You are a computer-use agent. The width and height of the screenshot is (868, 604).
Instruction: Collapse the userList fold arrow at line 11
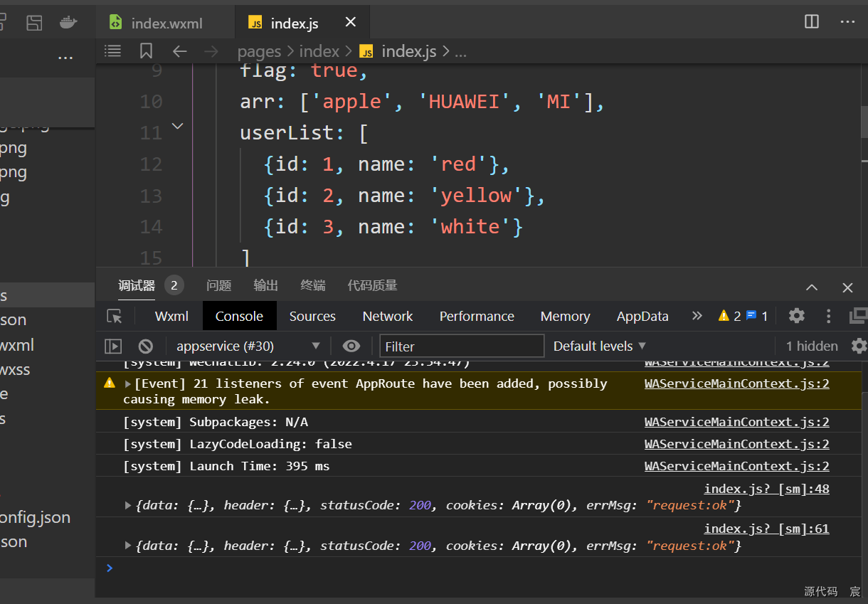click(178, 126)
